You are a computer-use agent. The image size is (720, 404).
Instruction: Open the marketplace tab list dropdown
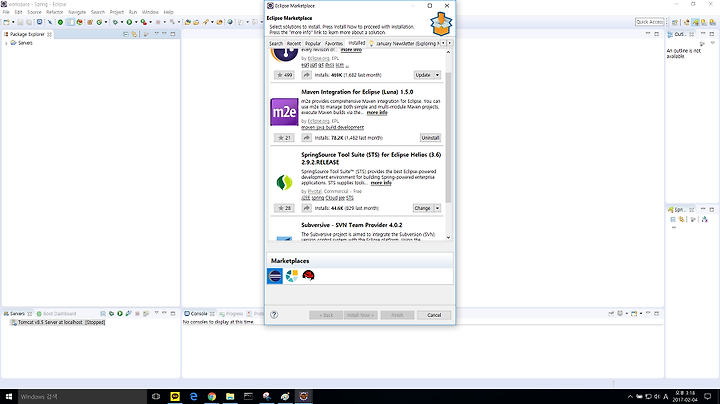tap(450, 43)
